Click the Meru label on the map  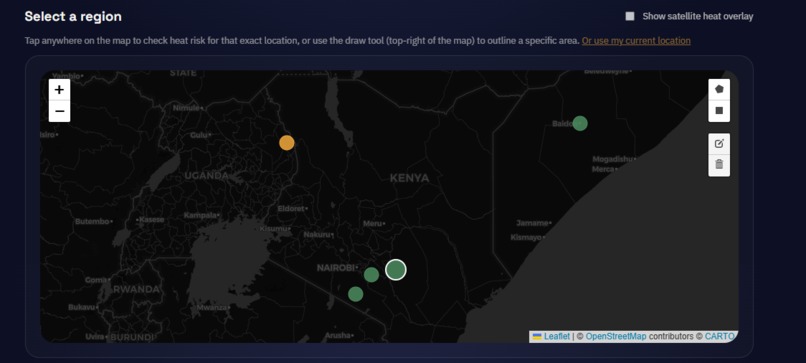pos(372,224)
